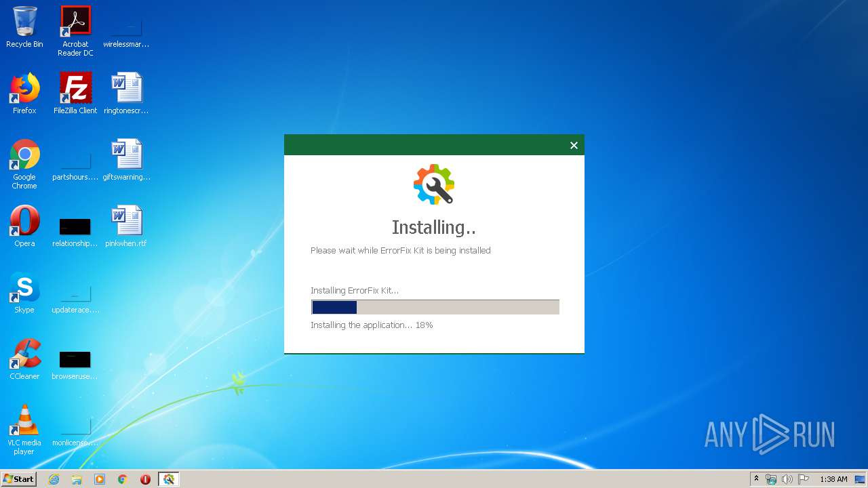Click the installation progress bar

pos(435,307)
